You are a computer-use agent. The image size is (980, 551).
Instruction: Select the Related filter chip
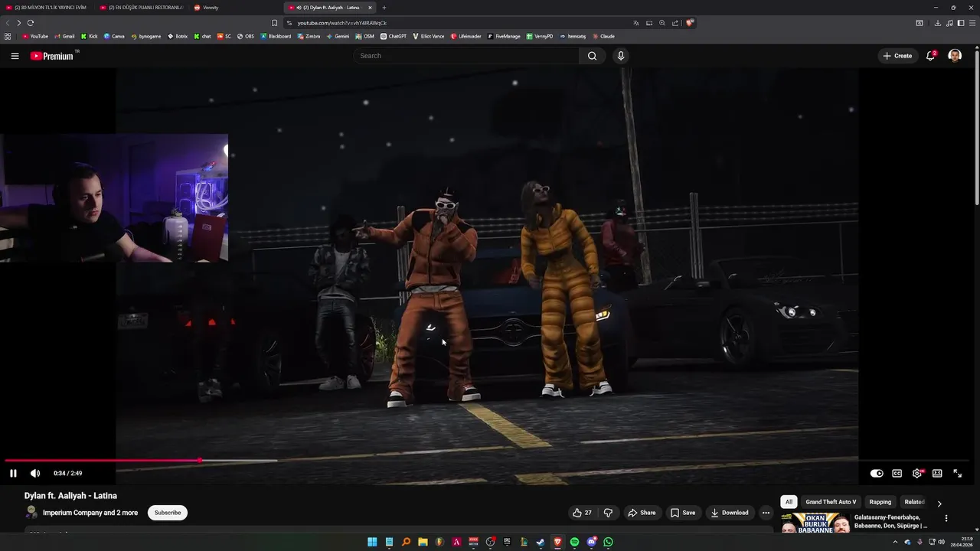click(x=914, y=502)
